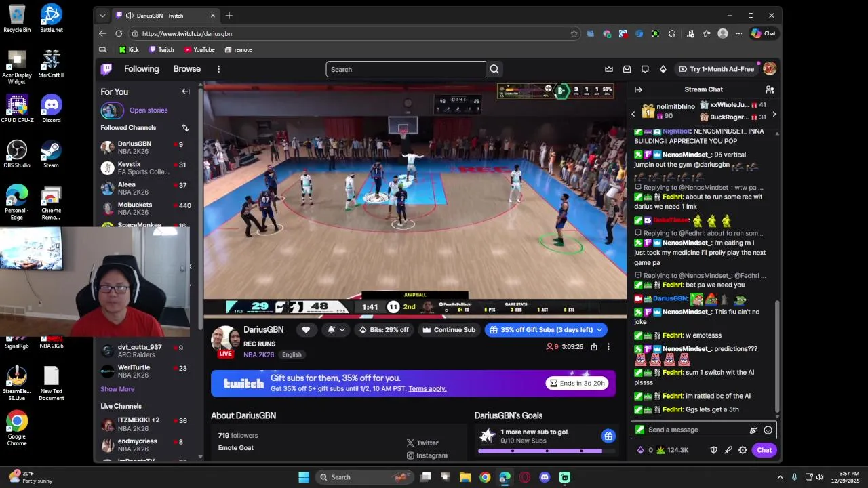Click the Continue Sub button
868x488 pixels.
pos(449,330)
